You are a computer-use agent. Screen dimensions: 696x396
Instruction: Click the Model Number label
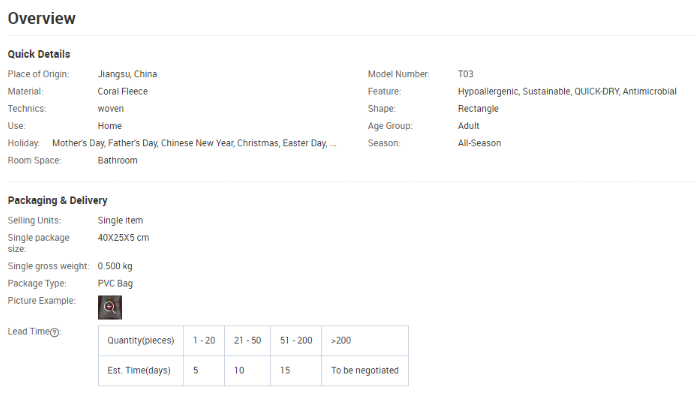pos(398,74)
